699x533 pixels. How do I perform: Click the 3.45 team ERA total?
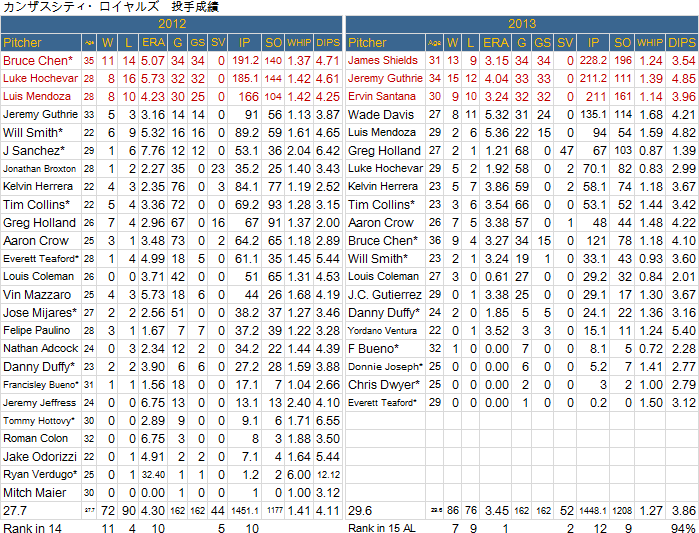pos(496,511)
